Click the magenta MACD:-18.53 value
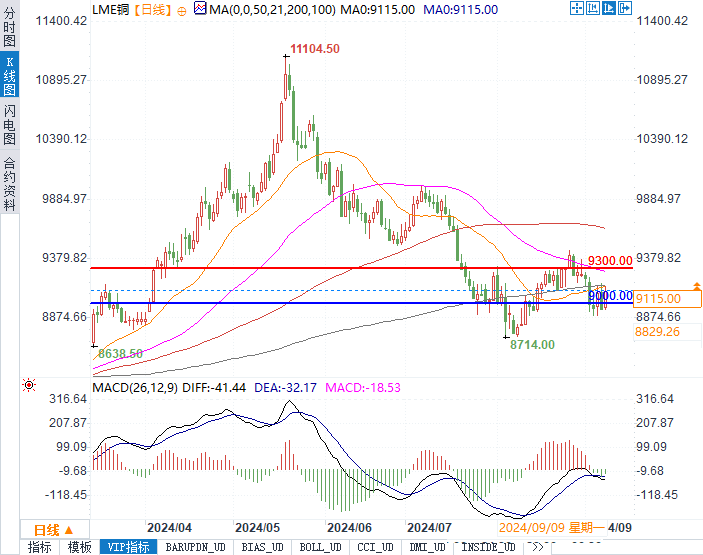The width and height of the screenshot is (703, 555). click(x=363, y=388)
